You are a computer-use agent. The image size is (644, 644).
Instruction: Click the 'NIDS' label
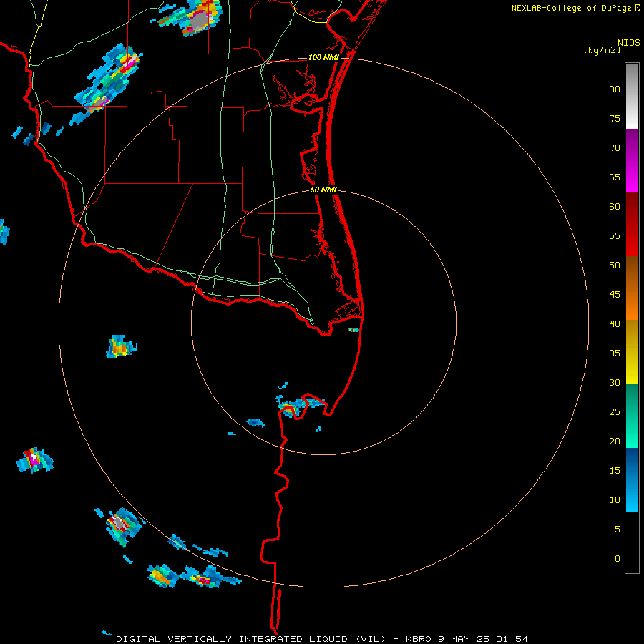click(x=629, y=43)
